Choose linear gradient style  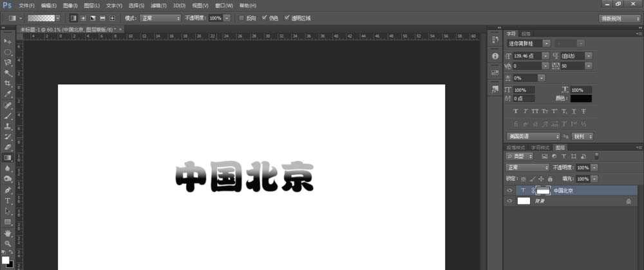(x=73, y=18)
